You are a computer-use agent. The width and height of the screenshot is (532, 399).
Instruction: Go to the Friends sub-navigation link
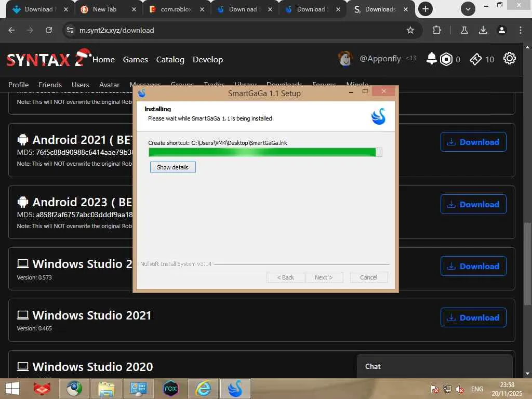click(x=50, y=85)
